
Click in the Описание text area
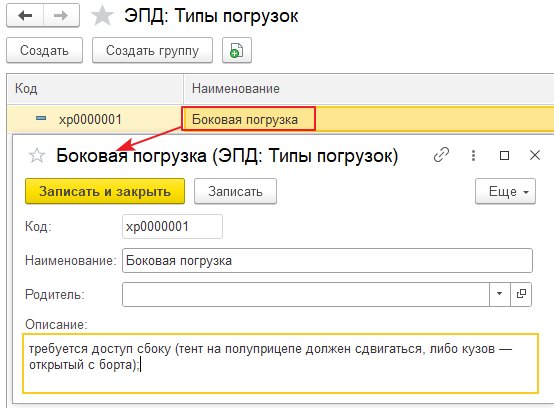281,363
